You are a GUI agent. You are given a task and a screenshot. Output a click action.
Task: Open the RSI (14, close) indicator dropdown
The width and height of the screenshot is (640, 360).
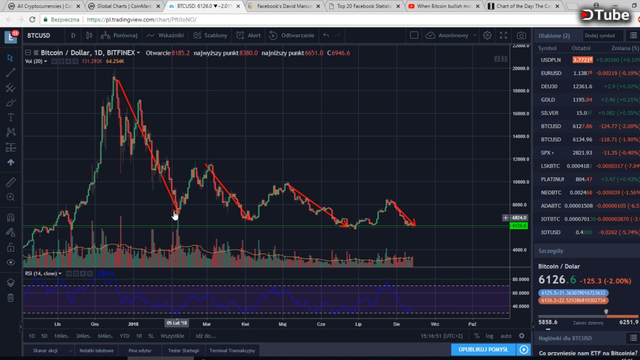click(x=60, y=273)
